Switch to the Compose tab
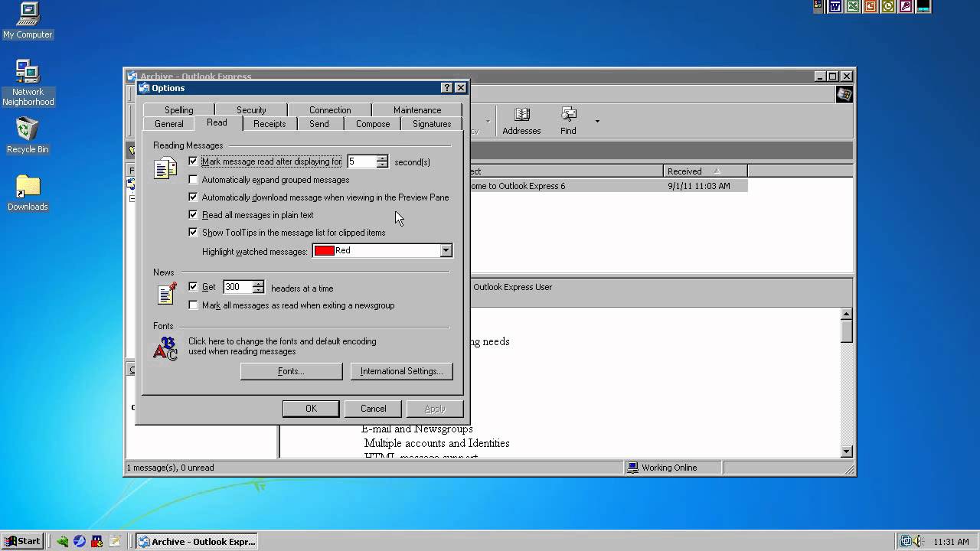Viewport: 980px width, 551px height. tap(373, 124)
